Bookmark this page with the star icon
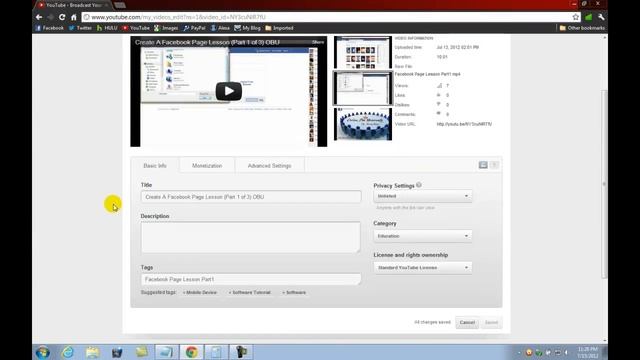The width and height of the screenshot is (640, 360). point(576,17)
